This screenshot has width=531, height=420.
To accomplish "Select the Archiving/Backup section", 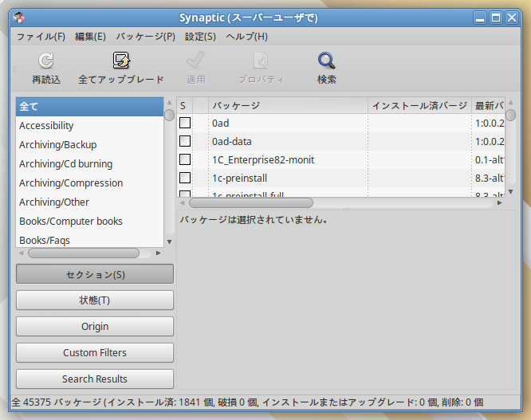I will (x=90, y=145).
